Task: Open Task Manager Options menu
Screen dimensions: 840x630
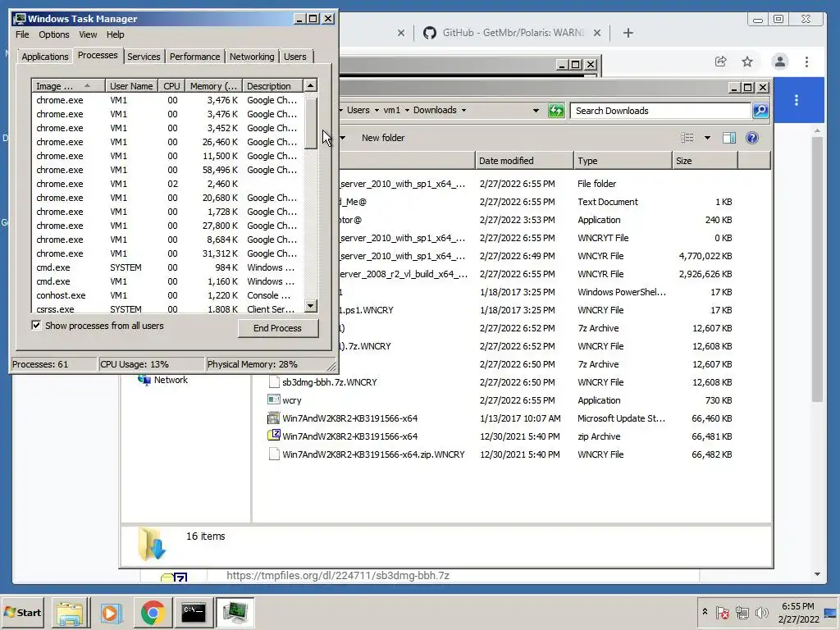Action: [x=54, y=34]
